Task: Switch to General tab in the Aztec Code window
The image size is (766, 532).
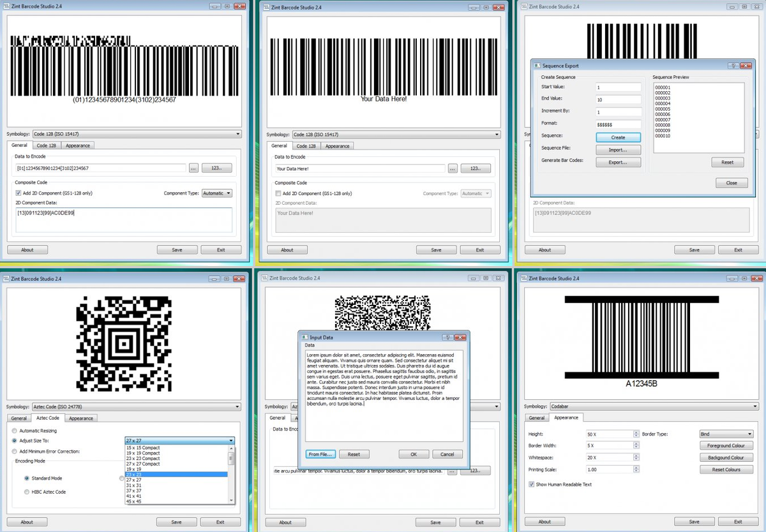Action: pyautogui.click(x=19, y=418)
